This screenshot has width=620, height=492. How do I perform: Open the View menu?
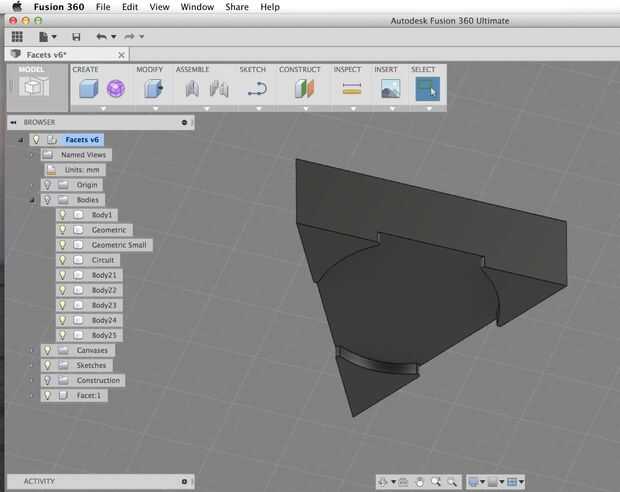point(159,7)
